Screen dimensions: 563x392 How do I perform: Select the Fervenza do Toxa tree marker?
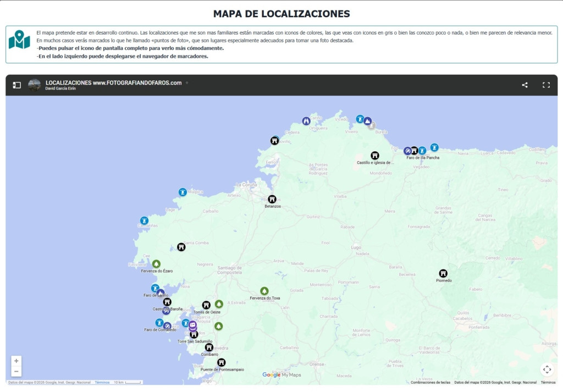(264, 291)
